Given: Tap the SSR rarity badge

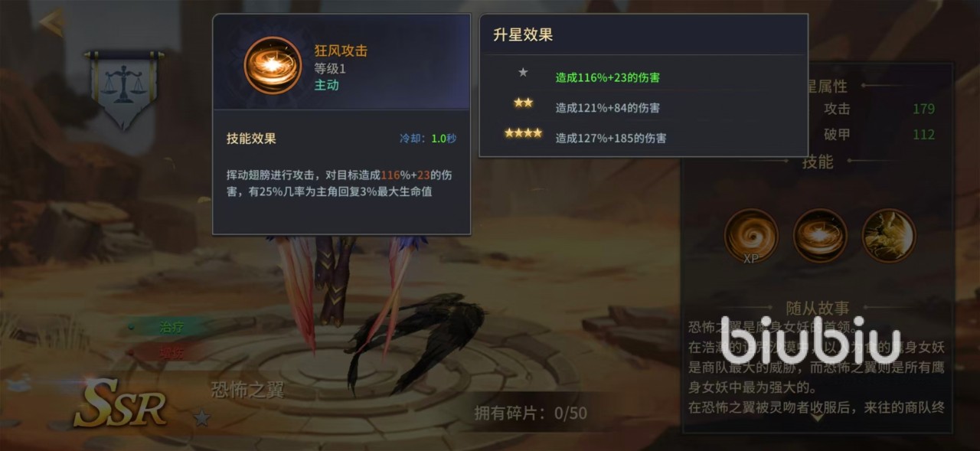Looking at the screenshot, I should [120, 403].
